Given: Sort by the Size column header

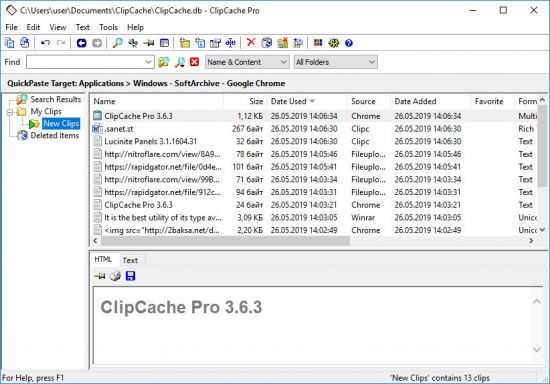Looking at the screenshot, I should click(245, 101).
